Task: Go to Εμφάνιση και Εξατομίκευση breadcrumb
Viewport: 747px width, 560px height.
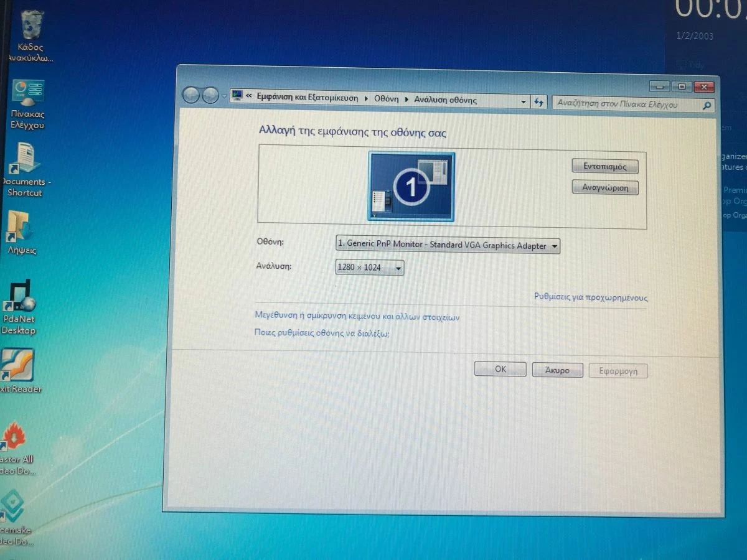Action: [308, 98]
